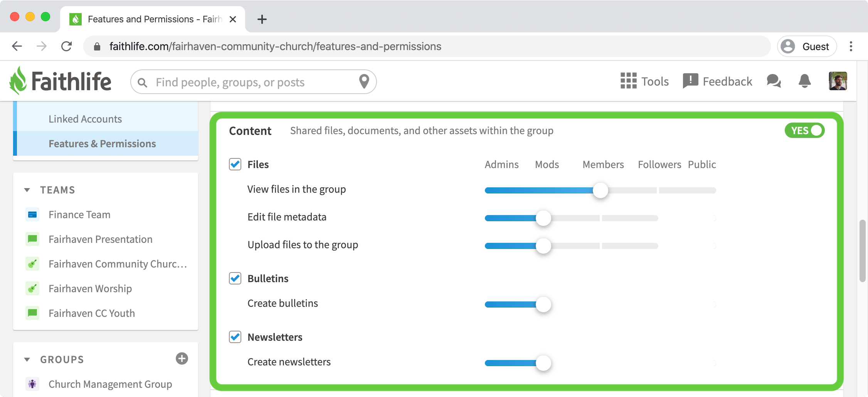Screen dimensions: 868x397
Task: Click the Church Management Group icon
Action: [x=32, y=384]
